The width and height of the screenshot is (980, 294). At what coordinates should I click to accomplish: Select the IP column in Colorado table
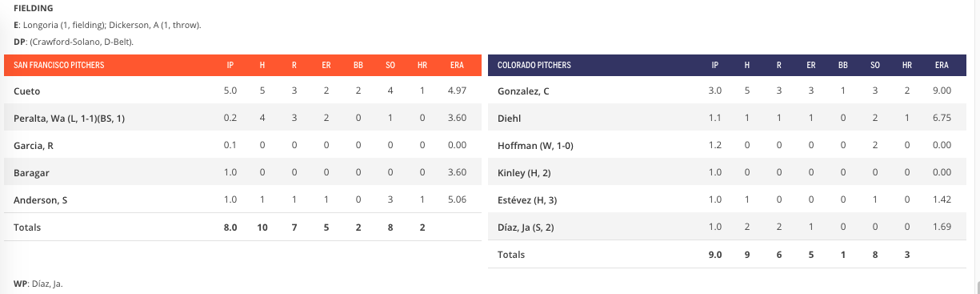[714, 65]
